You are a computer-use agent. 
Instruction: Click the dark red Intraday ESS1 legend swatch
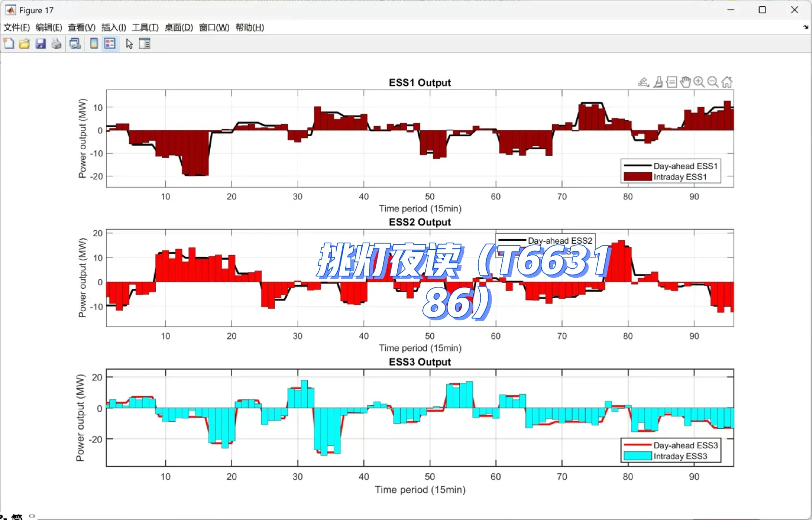point(638,177)
